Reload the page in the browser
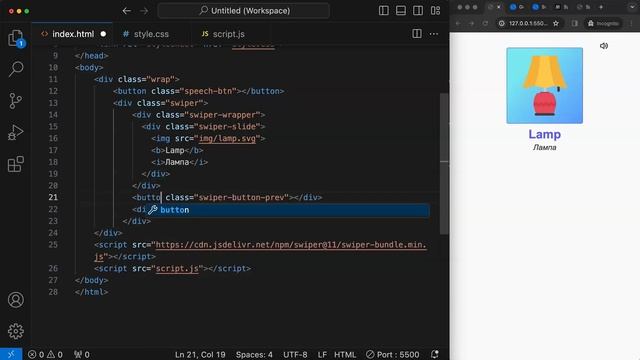Image resolution: width=640 pixels, height=360 pixels. (485, 23)
